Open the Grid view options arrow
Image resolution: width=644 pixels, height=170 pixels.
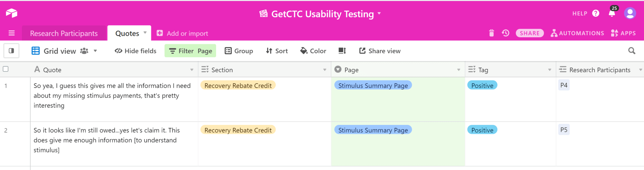click(95, 51)
